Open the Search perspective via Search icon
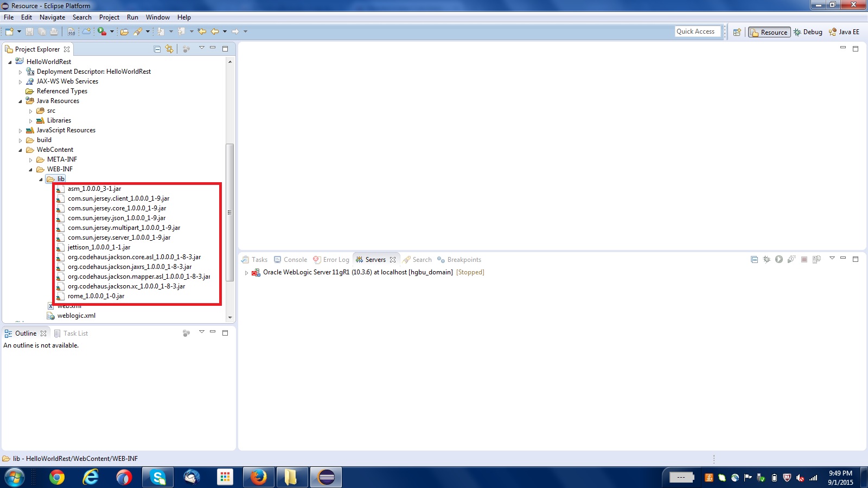The width and height of the screenshot is (868, 488). pyautogui.click(x=139, y=31)
